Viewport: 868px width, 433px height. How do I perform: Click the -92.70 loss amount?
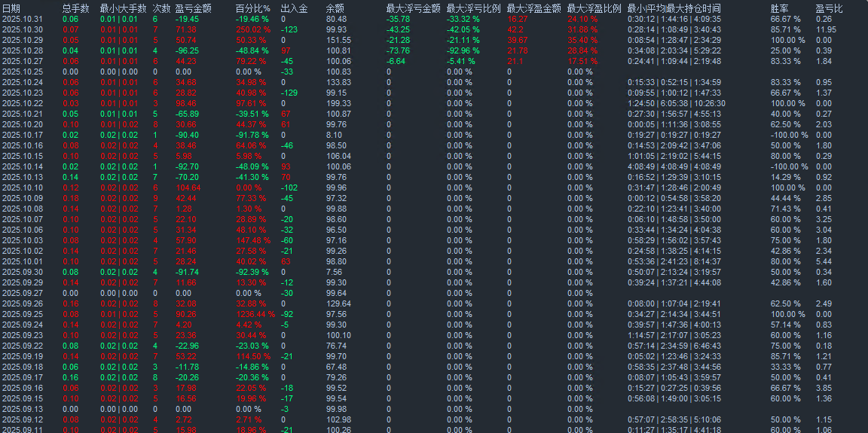coord(187,166)
